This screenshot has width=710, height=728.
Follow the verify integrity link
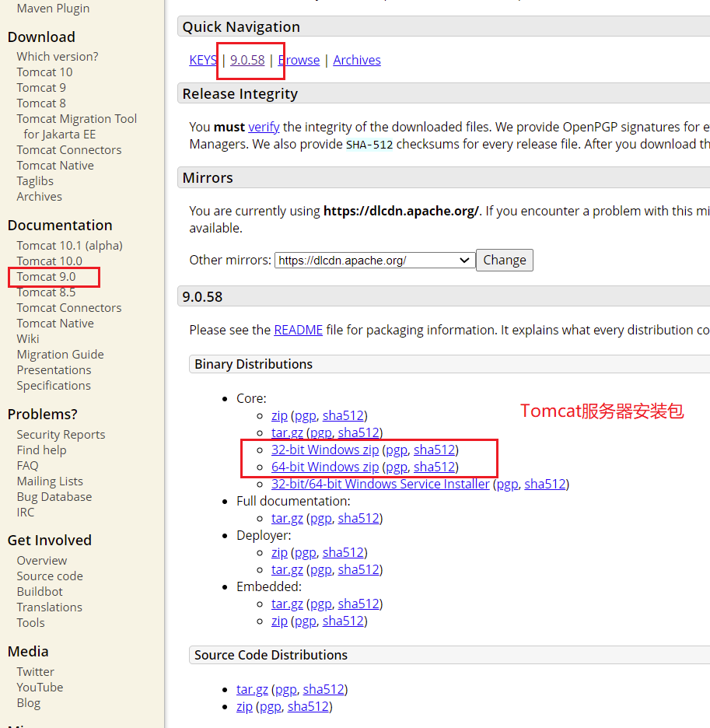[264, 127]
